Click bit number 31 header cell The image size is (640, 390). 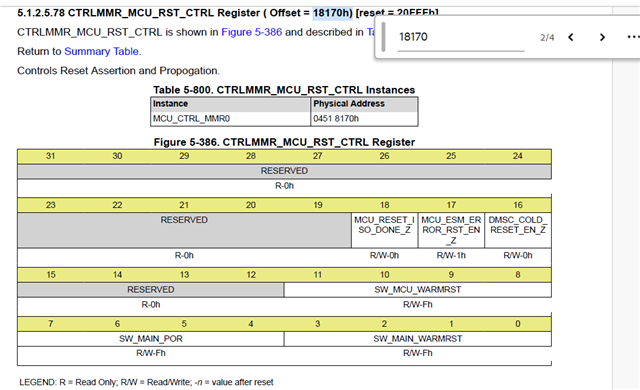[x=51, y=156]
